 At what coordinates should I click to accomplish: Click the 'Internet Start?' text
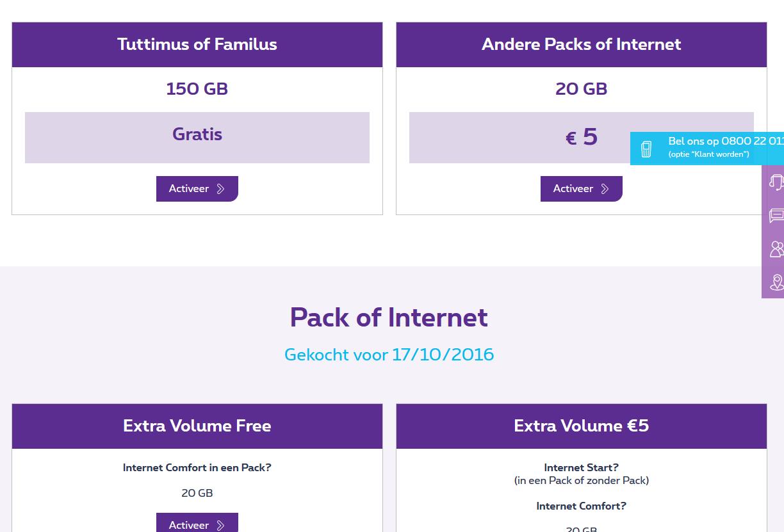click(581, 468)
